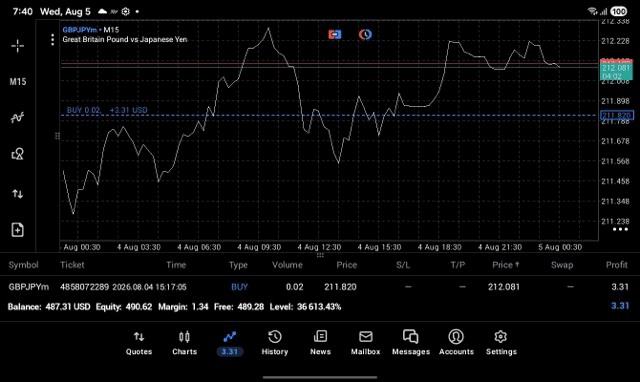This screenshot has height=382, width=640.
Task: Tap the clock event marker on chart
Action: pyautogui.click(x=365, y=35)
